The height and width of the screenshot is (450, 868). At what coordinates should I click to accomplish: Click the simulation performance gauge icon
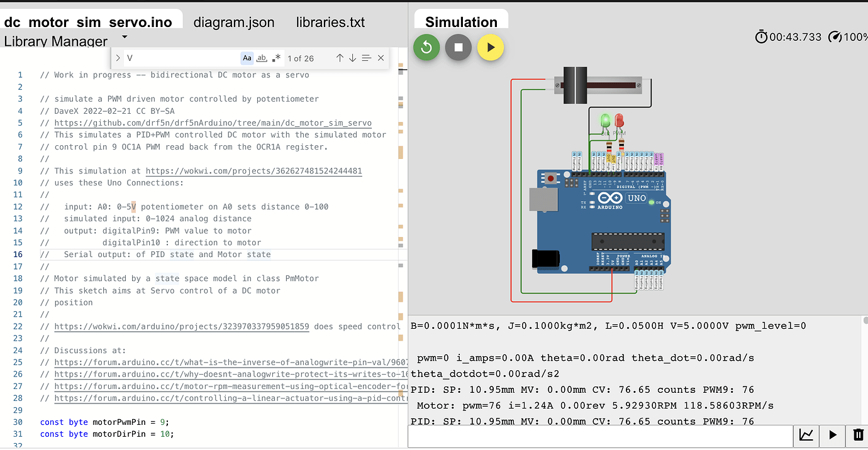pos(835,36)
